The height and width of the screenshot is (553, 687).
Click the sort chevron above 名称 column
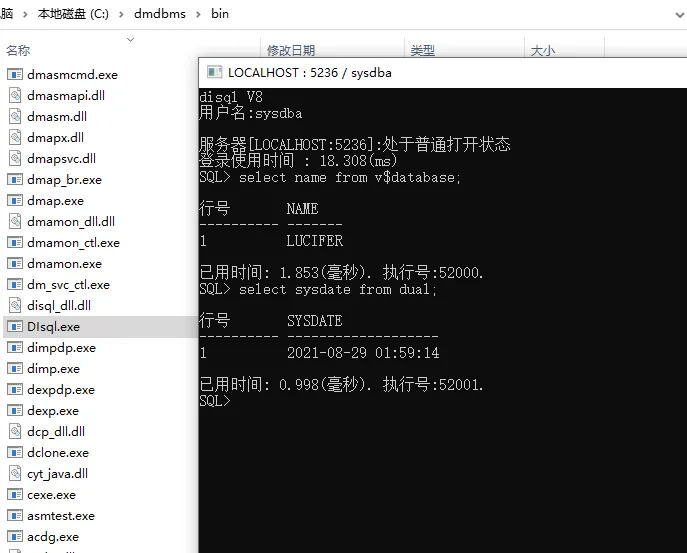(130, 39)
